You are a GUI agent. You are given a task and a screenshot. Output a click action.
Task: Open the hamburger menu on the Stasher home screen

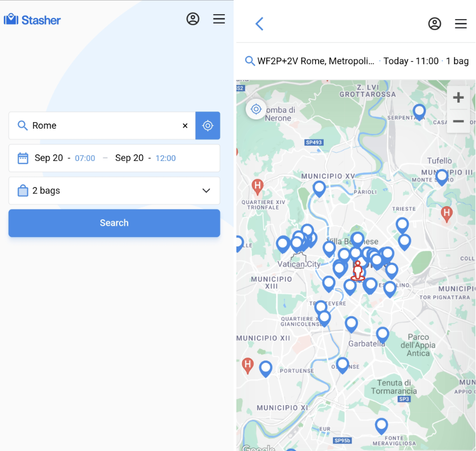click(219, 19)
